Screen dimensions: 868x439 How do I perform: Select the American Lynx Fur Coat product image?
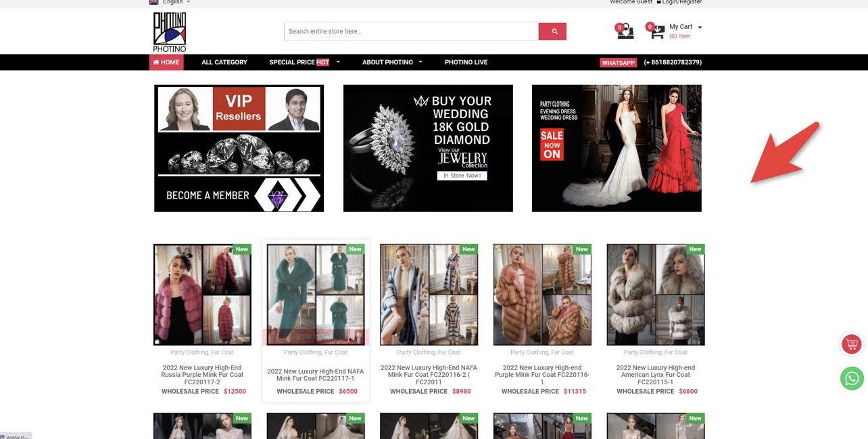(655, 294)
